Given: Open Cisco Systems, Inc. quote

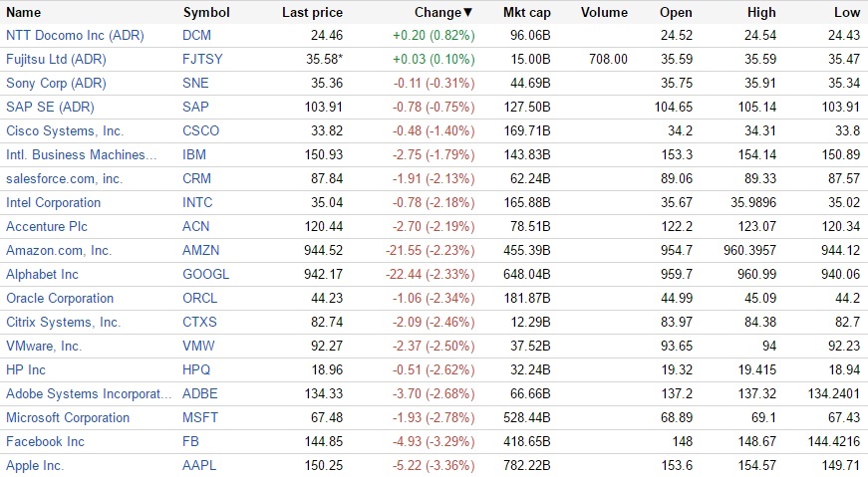Looking at the screenshot, I should coord(65,130).
